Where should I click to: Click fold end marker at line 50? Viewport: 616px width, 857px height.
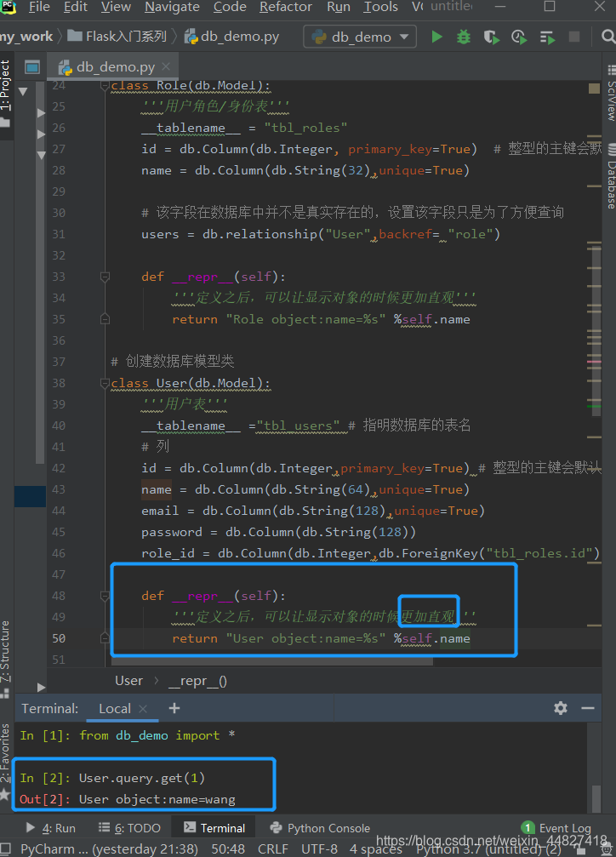coord(105,638)
